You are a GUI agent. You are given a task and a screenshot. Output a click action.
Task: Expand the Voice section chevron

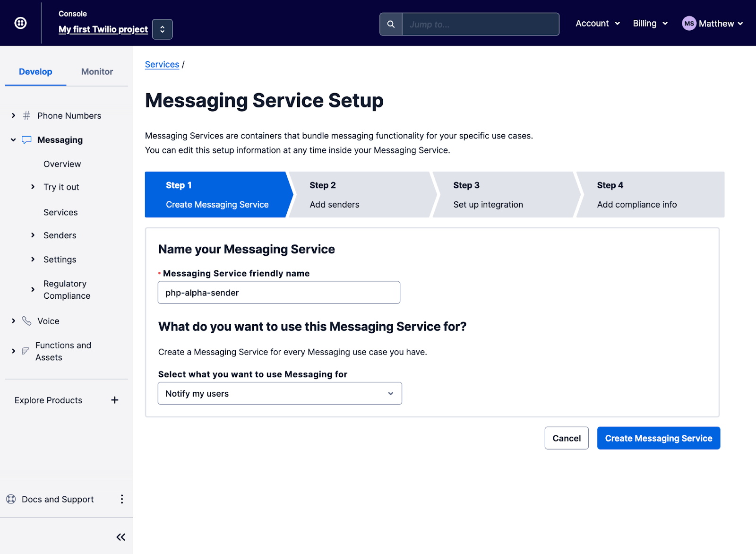click(13, 321)
